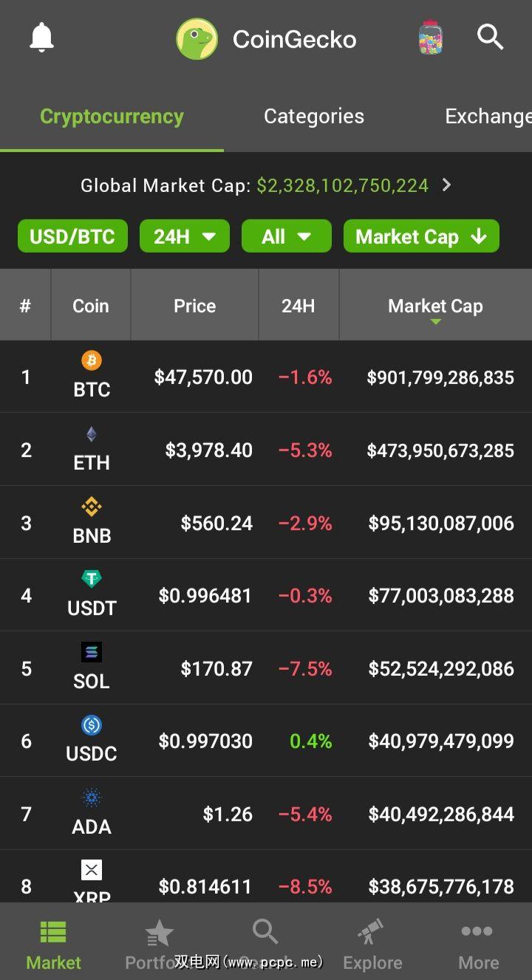The image size is (532, 980).
Task: Open search magnifier in header
Action: 490,37
